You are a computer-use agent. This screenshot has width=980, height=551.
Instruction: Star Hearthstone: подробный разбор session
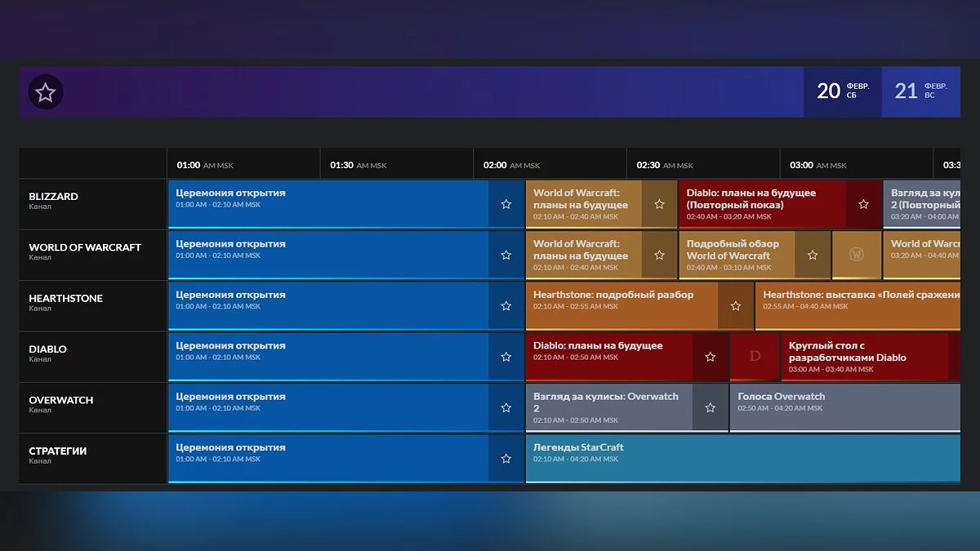tap(736, 306)
